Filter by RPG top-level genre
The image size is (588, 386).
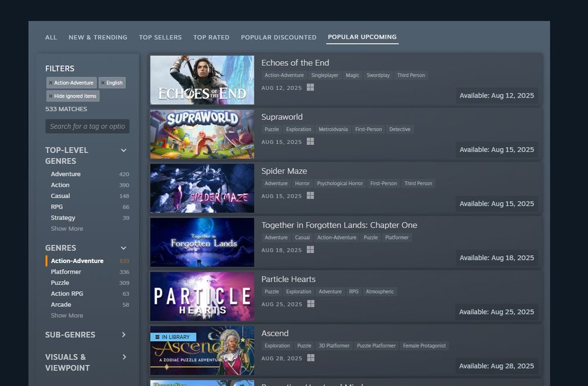click(56, 207)
